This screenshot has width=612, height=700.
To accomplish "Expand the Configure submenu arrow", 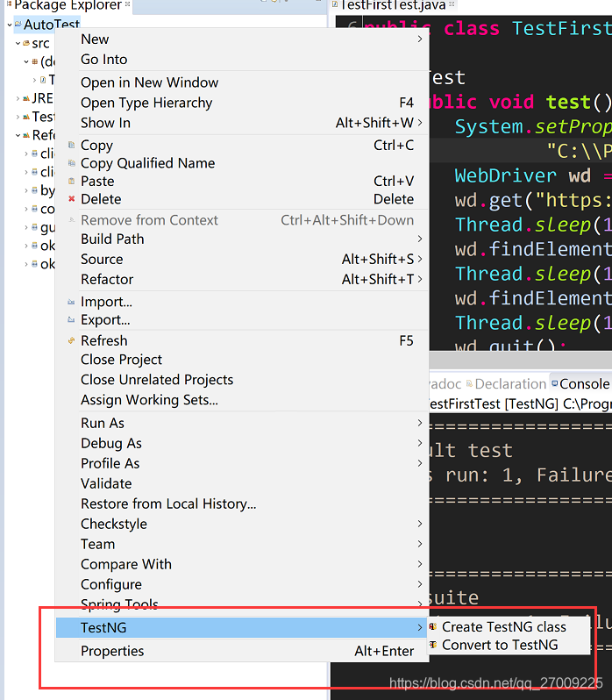I will coord(420,584).
